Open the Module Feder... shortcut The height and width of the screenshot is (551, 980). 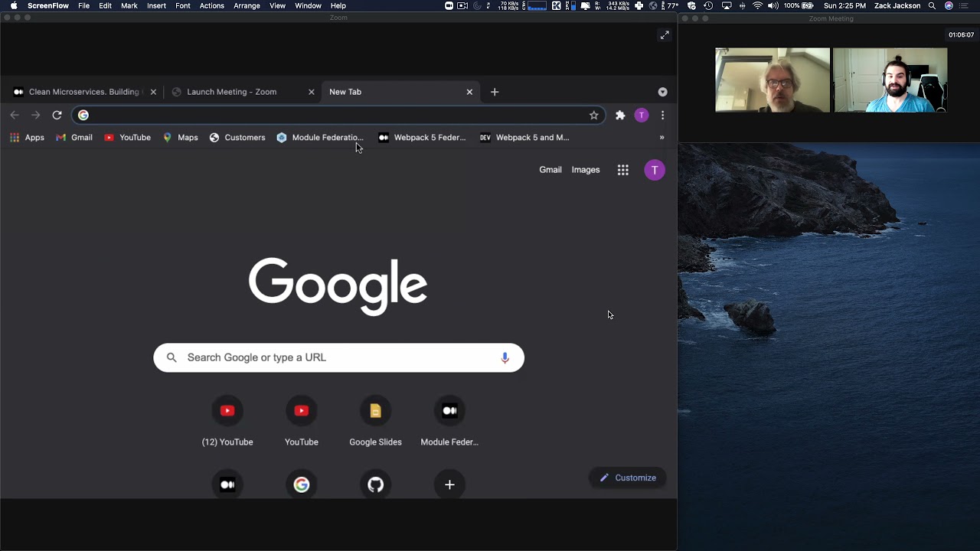click(x=449, y=422)
